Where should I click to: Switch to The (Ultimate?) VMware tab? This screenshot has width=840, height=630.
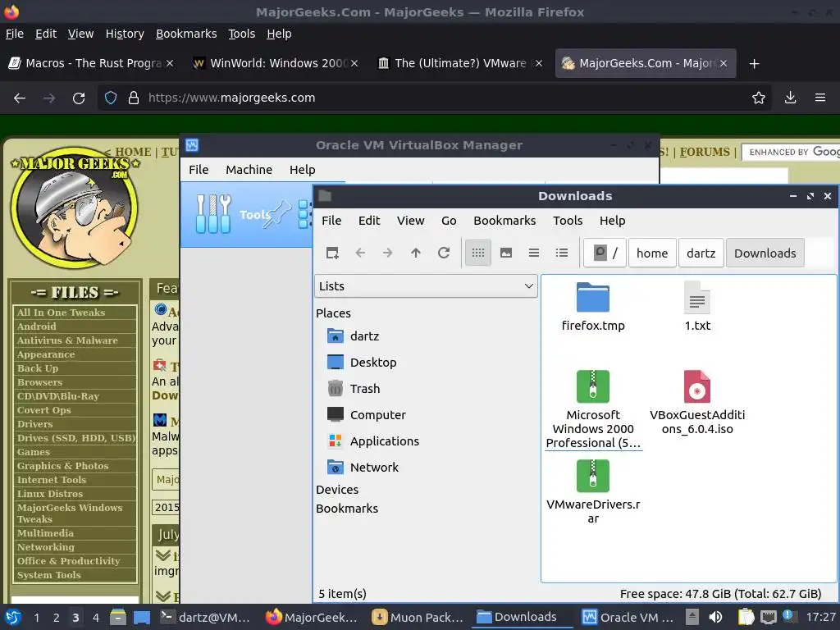459,63
